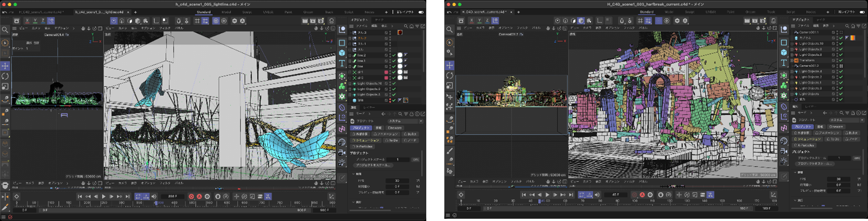Screen dimensions: 868x221
Task: Click the red layer swatch for air1
Action: [x=386, y=72]
